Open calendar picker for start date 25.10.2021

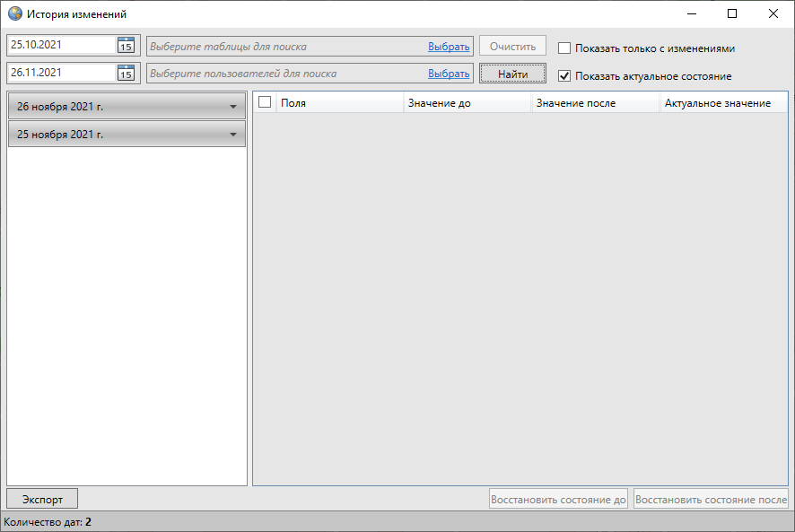126,46
